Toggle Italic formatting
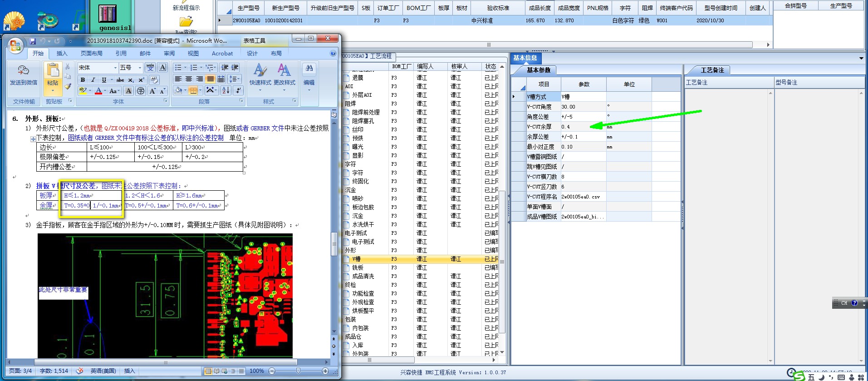The image size is (868, 381). [93, 79]
